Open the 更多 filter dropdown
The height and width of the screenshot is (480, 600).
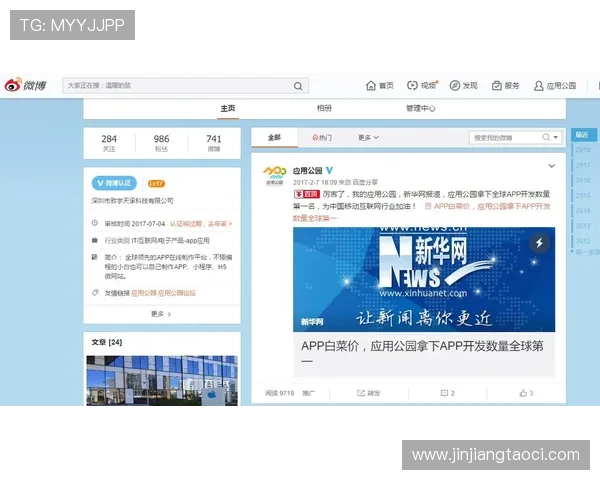[x=368, y=137]
